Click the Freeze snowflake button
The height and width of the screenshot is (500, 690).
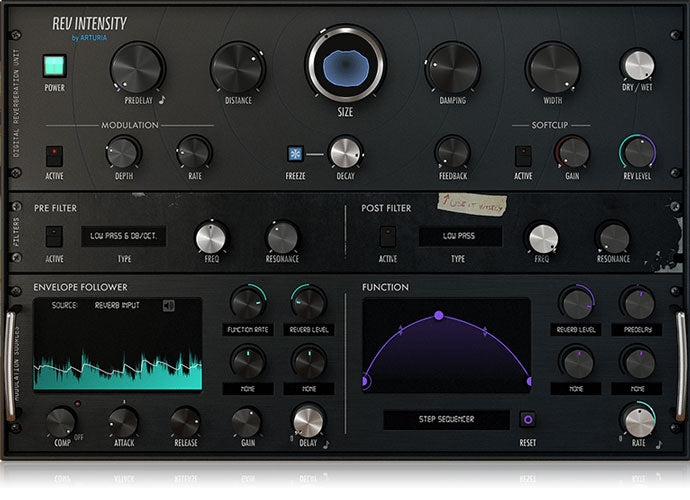(x=295, y=154)
